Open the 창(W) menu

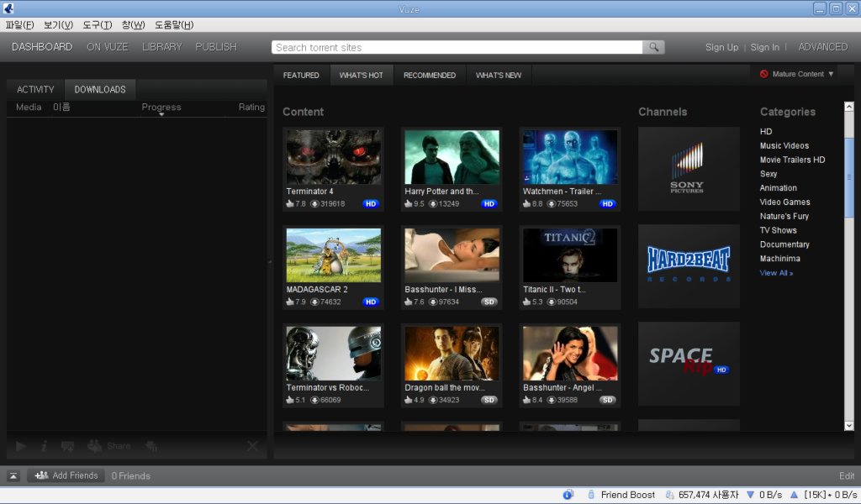tap(134, 25)
